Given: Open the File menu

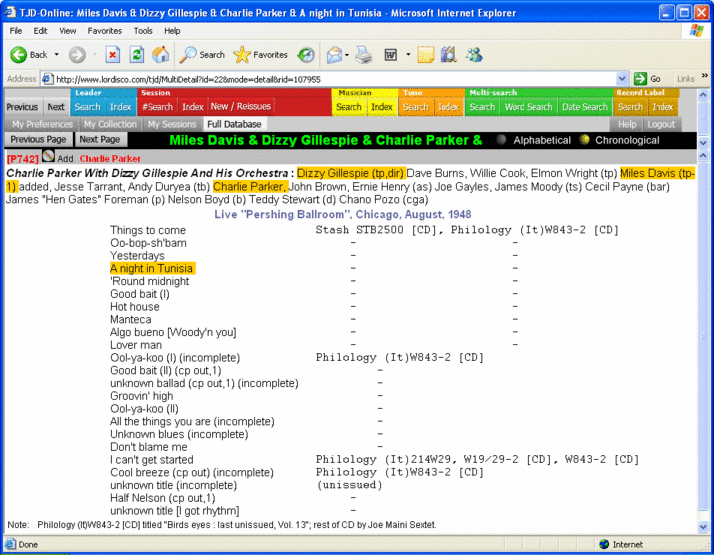Looking at the screenshot, I should [x=15, y=31].
